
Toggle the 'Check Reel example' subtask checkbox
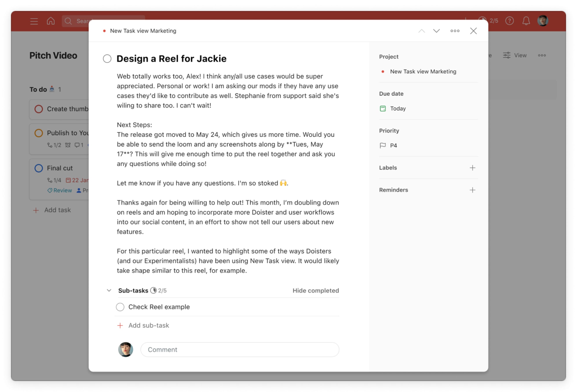[120, 307]
